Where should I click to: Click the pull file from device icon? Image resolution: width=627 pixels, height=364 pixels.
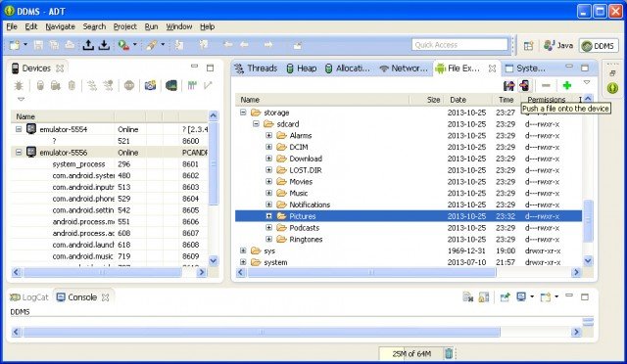[508, 85]
